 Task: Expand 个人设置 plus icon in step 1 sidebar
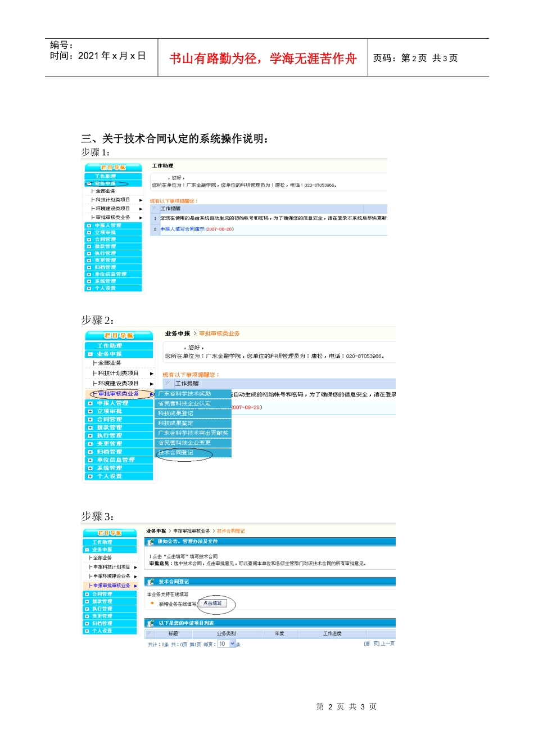click(x=89, y=288)
